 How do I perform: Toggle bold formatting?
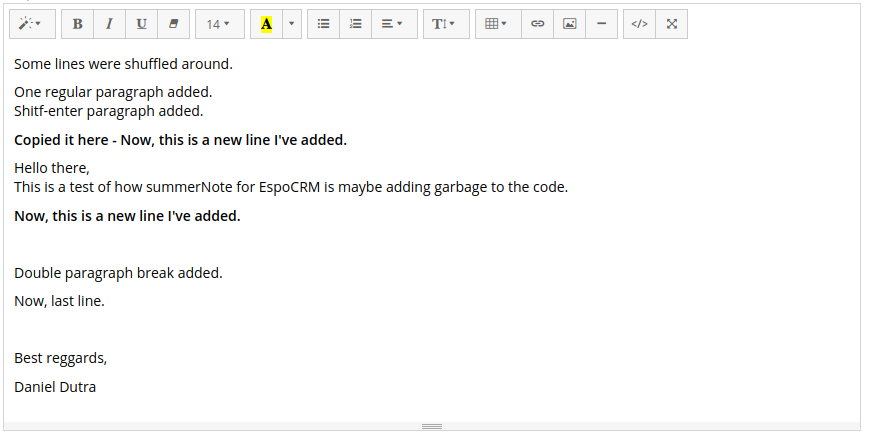(x=78, y=24)
